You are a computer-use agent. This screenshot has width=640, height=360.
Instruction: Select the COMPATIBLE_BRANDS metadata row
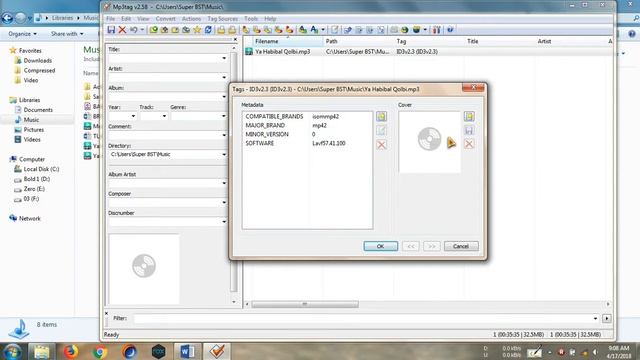307,117
